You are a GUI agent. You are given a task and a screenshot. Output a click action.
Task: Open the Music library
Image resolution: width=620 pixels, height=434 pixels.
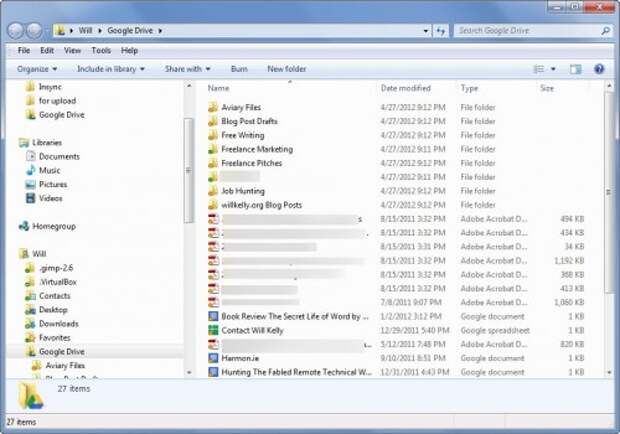tap(49, 170)
